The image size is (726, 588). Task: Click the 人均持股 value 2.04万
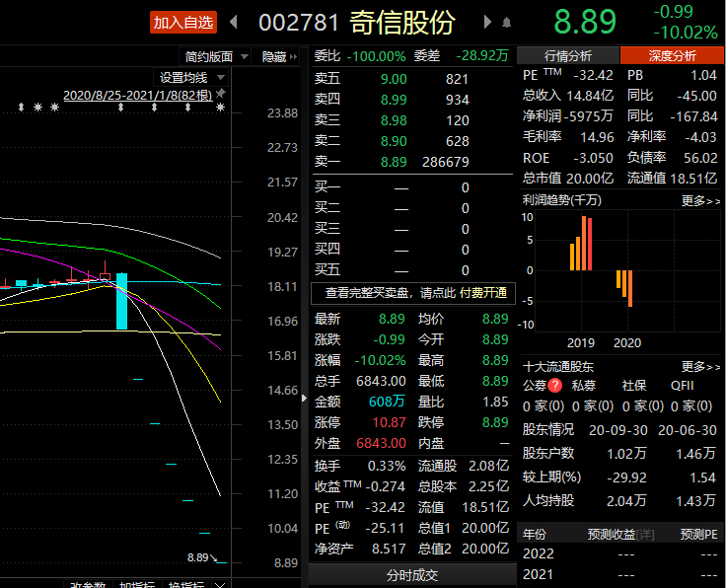626,500
